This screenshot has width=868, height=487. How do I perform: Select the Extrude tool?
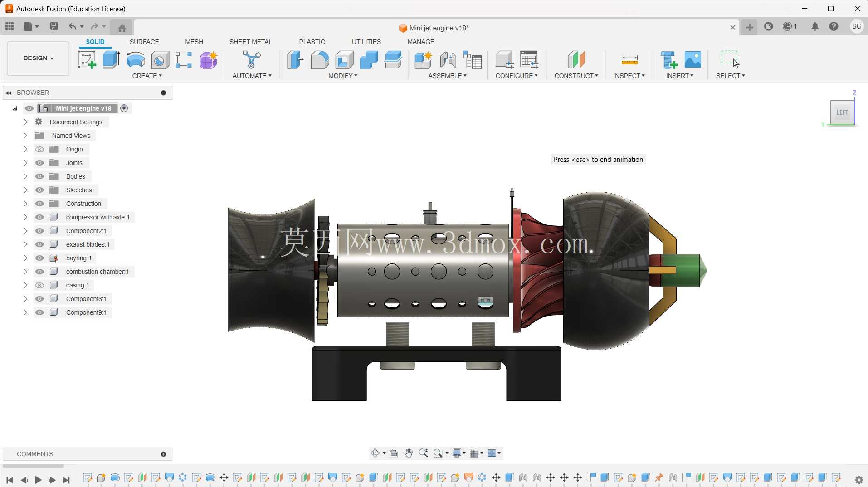pyautogui.click(x=111, y=59)
